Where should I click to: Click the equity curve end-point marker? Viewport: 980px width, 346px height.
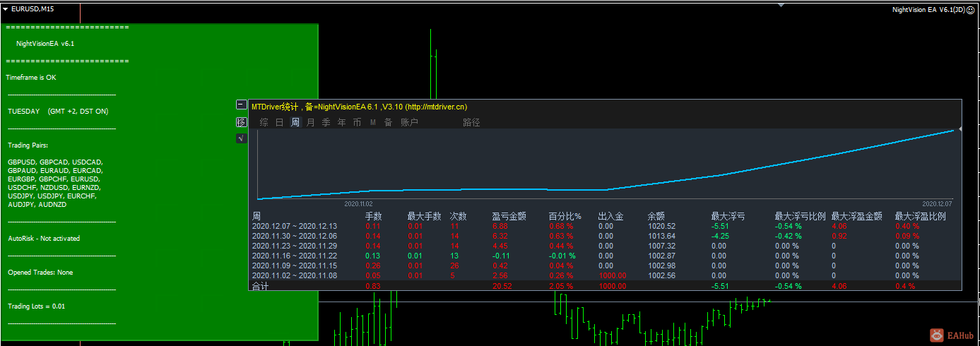[x=960, y=129]
